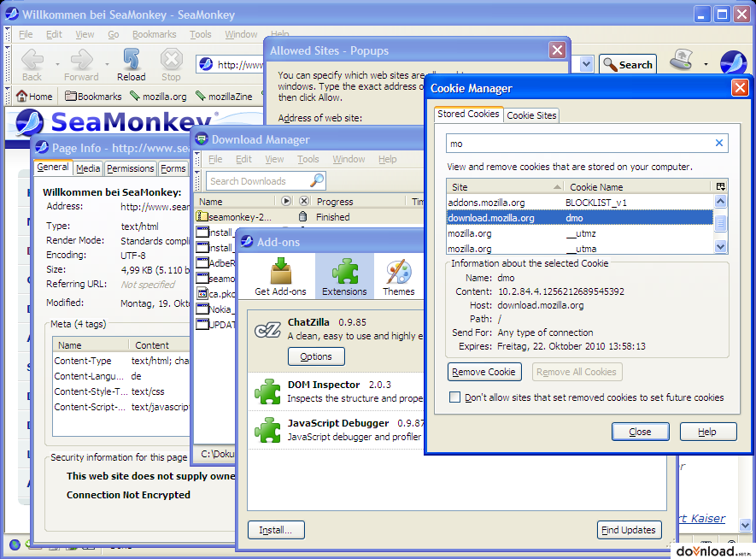Select Content-Type meta tag row
Screen dimensions: 756x559
(121, 361)
